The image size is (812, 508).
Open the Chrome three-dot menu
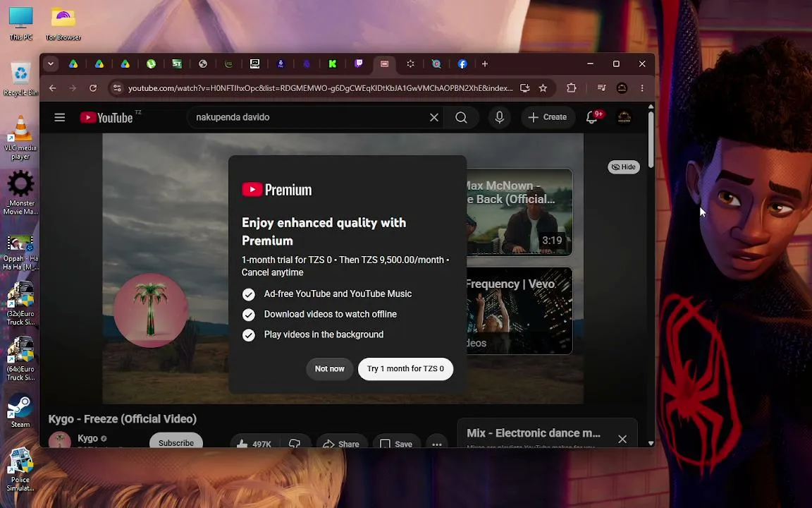pos(642,88)
